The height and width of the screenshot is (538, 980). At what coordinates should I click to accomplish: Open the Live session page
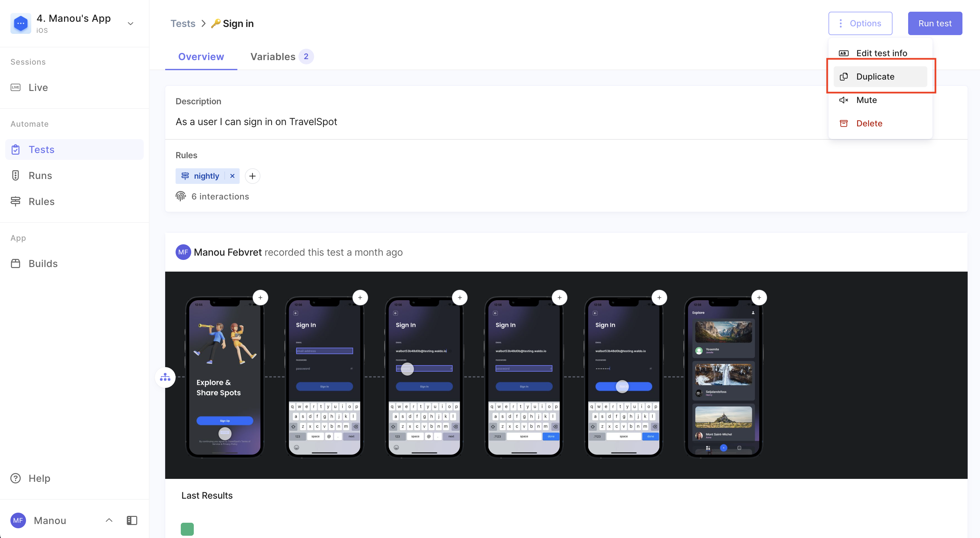[x=38, y=87]
